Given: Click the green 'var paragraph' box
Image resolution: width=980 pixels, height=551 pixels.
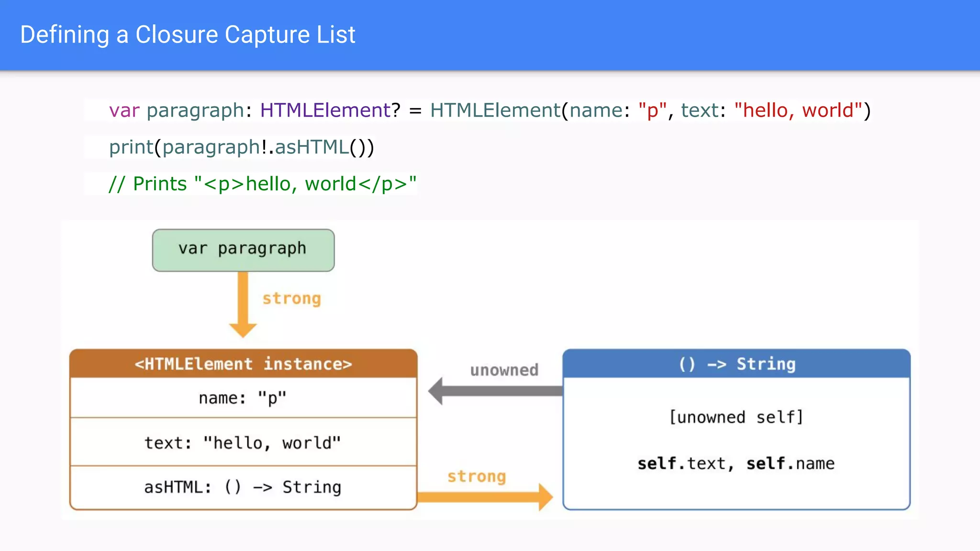Looking at the screenshot, I should pyautogui.click(x=243, y=250).
